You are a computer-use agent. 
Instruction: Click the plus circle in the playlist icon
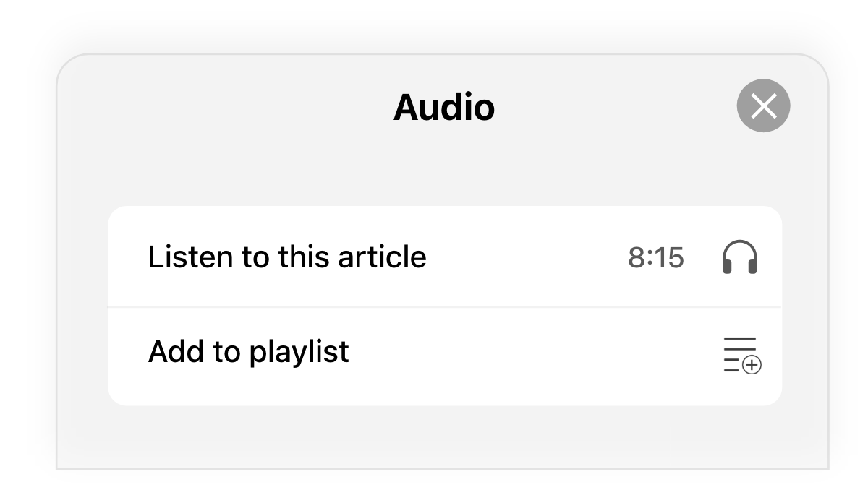point(752,365)
